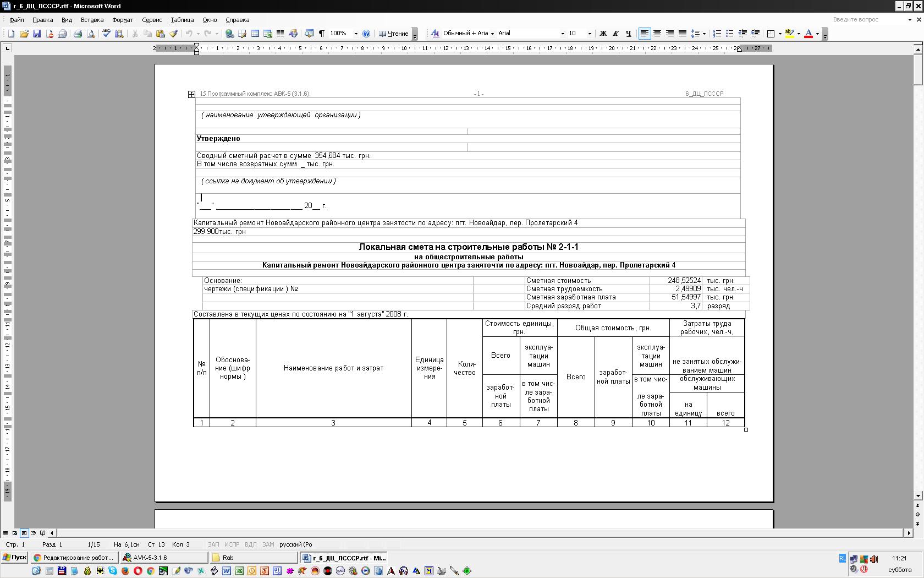This screenshot has height=578, width=924.
Task: Cut the selection with scissors icon
Action: coord(135,34)
